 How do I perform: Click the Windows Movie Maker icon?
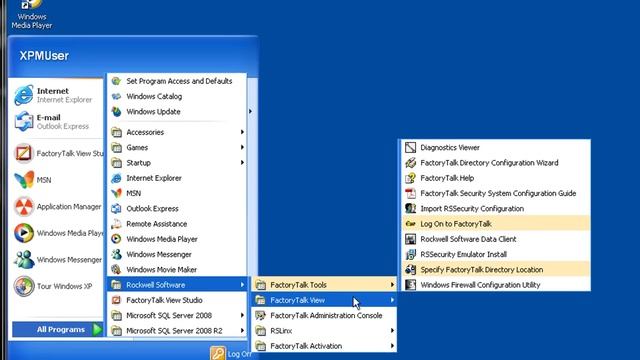coord(116,269)
